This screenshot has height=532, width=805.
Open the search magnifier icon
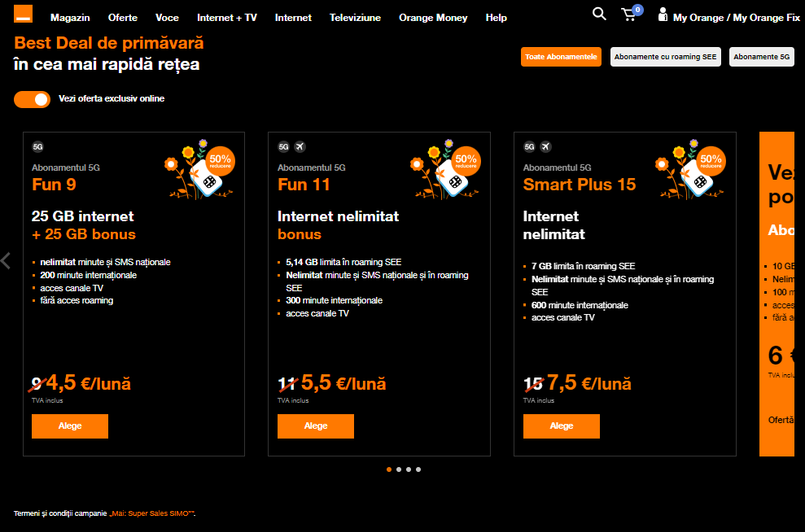pos(599,14)
